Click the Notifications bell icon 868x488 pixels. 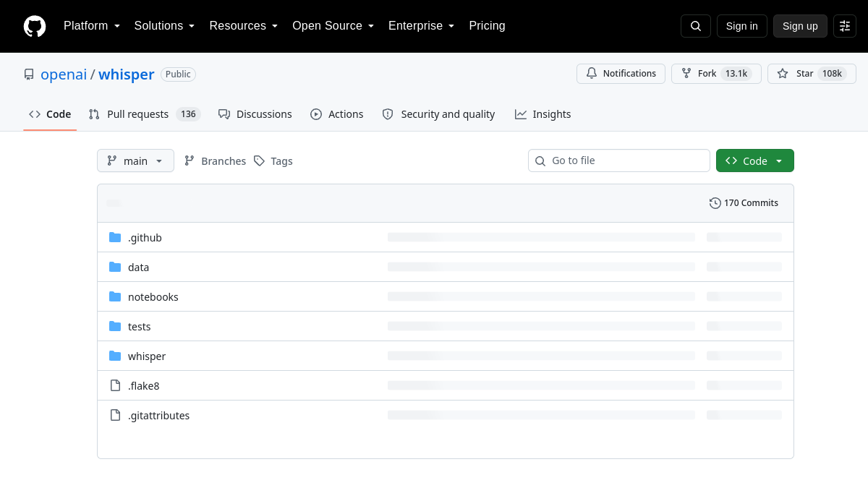click(x=592, y=74)
